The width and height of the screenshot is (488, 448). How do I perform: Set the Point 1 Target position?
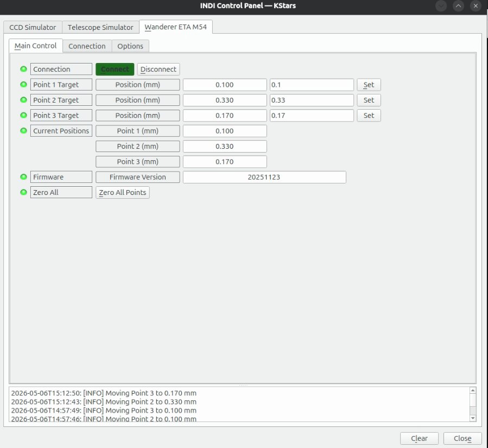point(369,85)
